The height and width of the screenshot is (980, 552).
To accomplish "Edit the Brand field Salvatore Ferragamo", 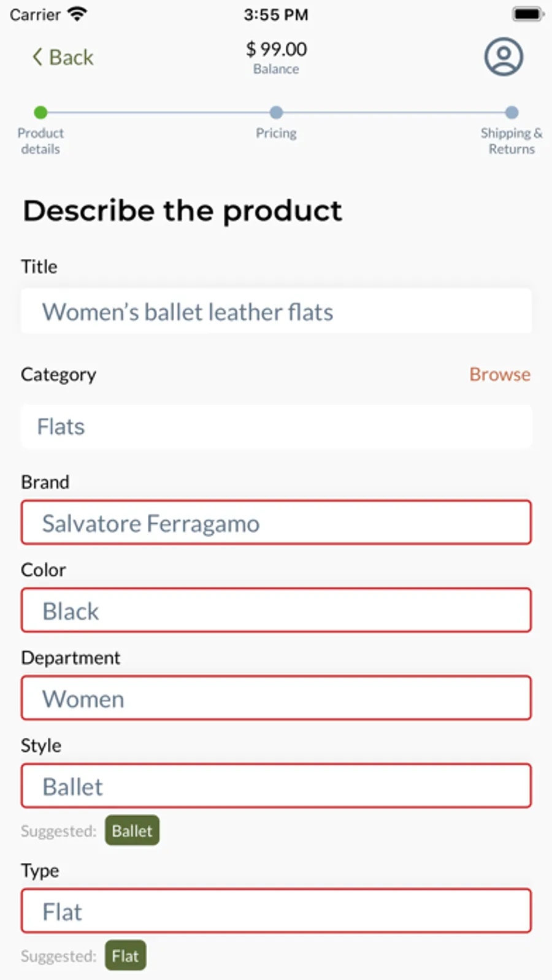I will [276, 523].
